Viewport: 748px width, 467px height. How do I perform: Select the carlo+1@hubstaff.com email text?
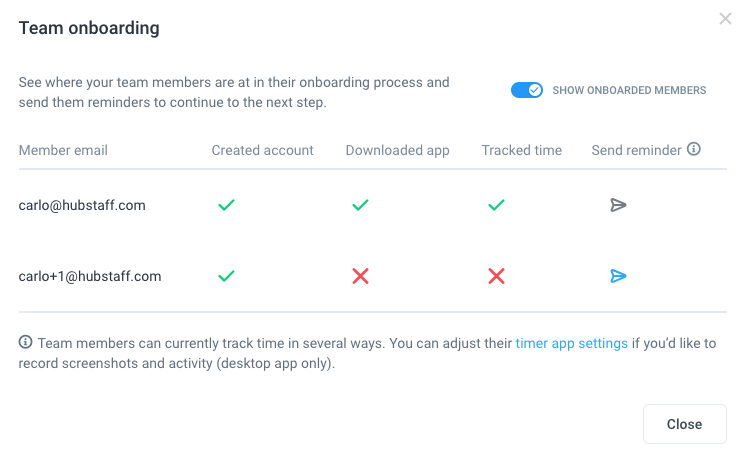90,276
